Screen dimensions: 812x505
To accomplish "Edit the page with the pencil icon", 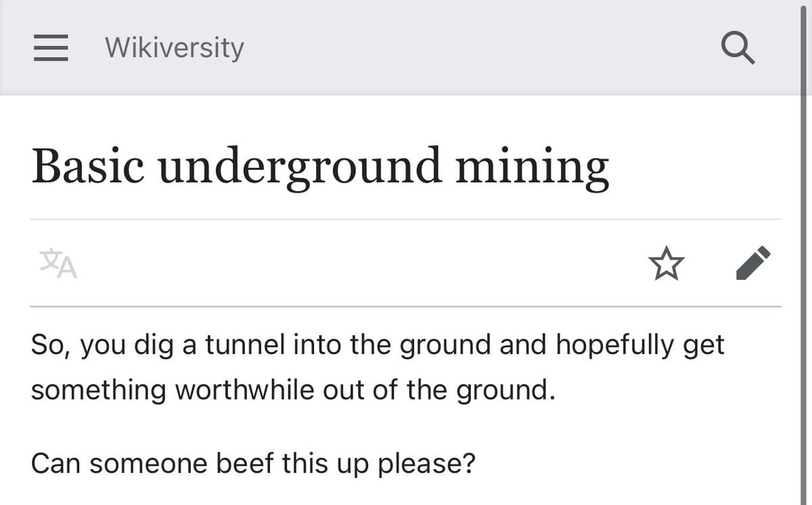I will pos(752,263).
